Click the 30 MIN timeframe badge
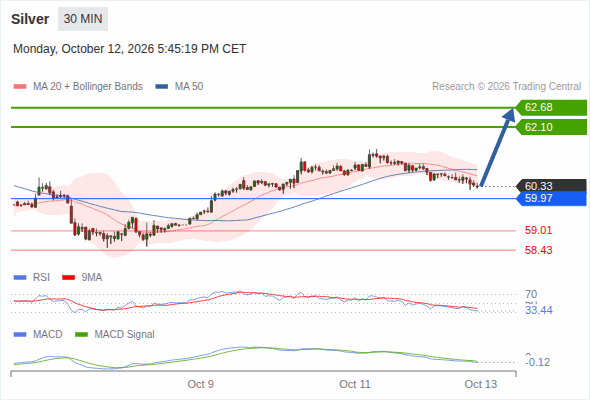 point(83,19)
